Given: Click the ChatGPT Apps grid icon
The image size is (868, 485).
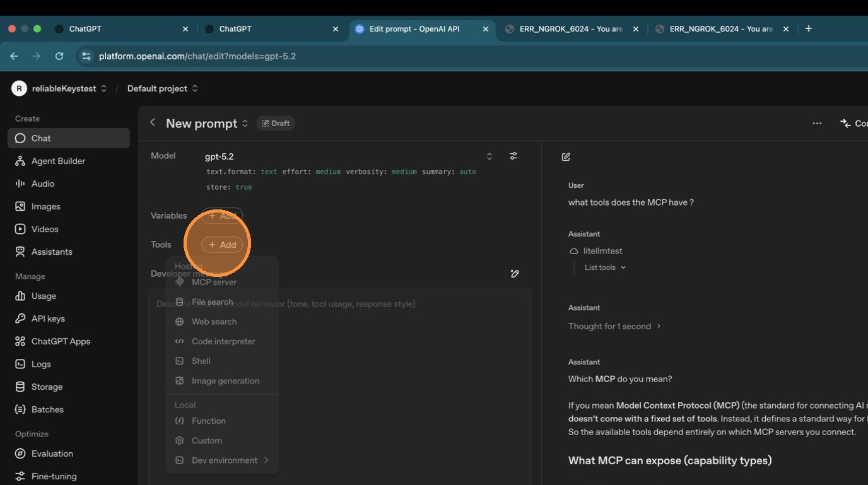Looking at the screenshot, I should (x=20, y=341).
